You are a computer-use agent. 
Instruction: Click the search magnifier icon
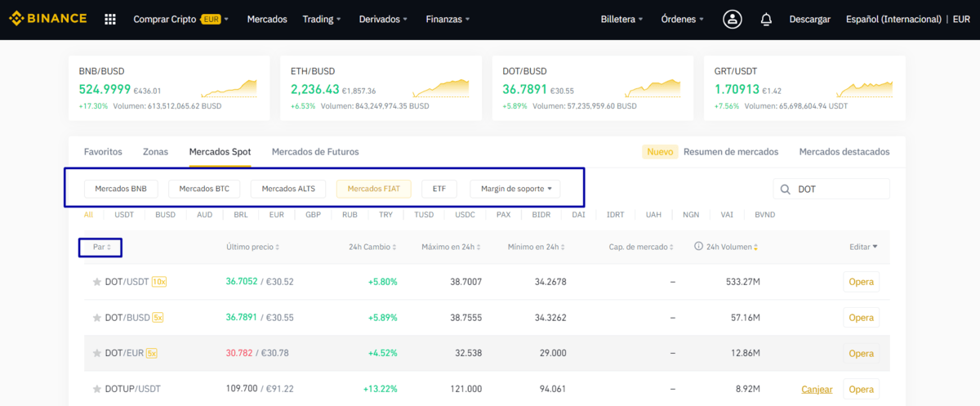786,190
